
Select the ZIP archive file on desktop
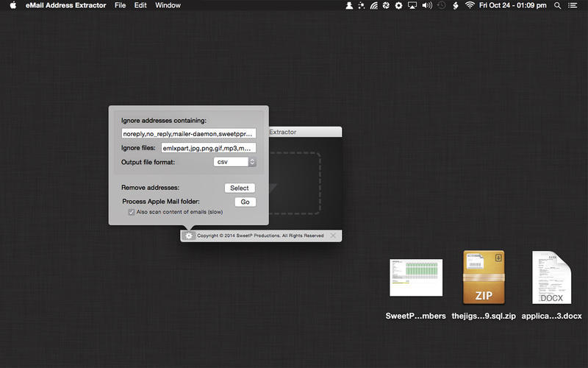484,277
